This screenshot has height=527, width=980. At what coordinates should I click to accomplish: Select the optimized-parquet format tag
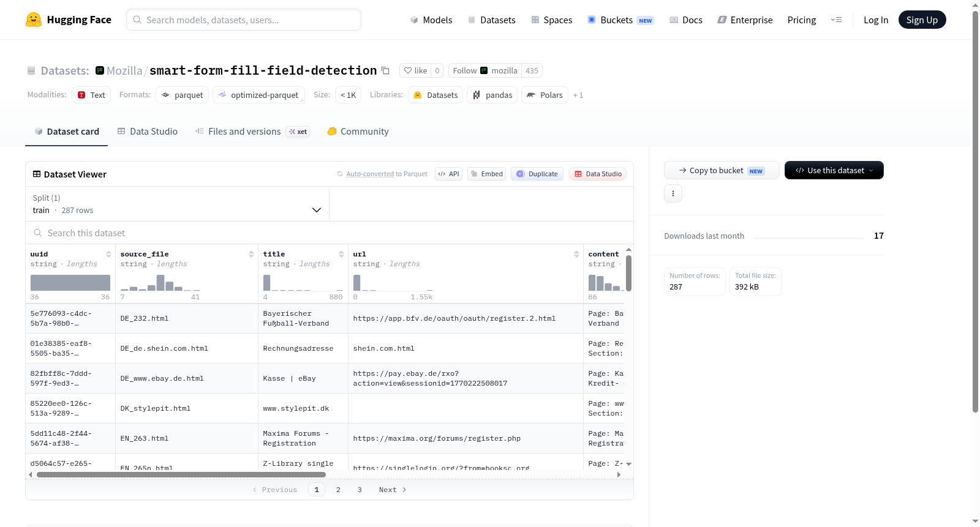click(258, 95)
